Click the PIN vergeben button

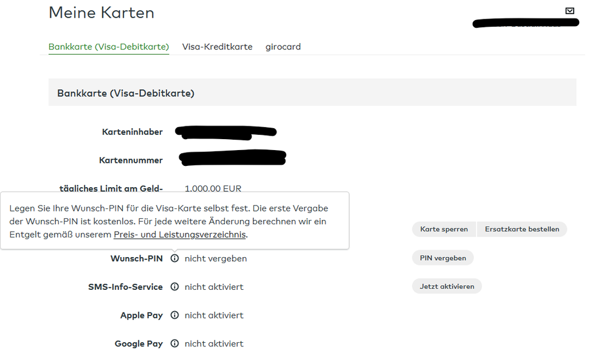pyautogui.click(x=442, y=258)
